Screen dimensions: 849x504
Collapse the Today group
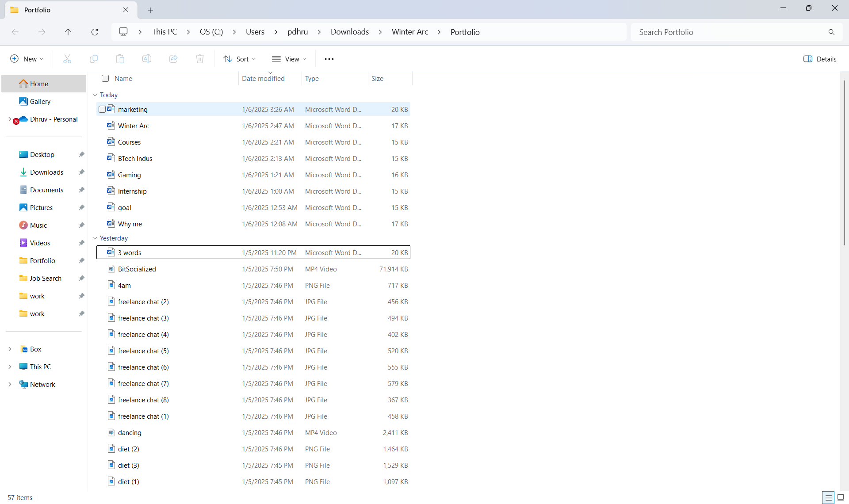tap(95, 95)
